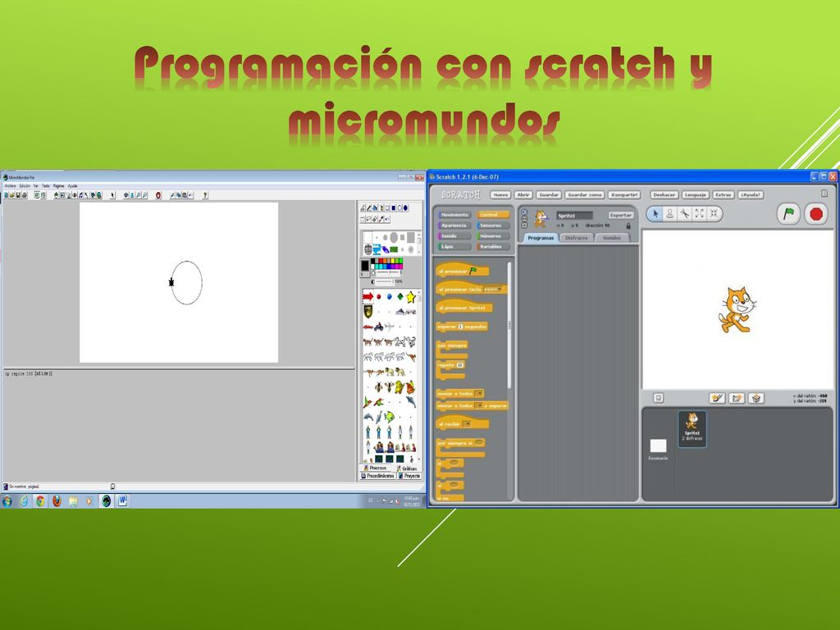Click the choose sprite from file icon
This screenshot has width=840, height=630.
(737, 398)
